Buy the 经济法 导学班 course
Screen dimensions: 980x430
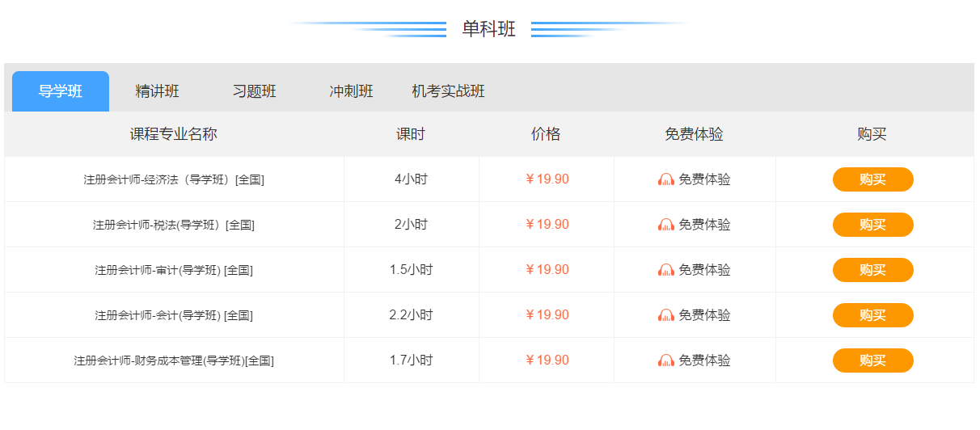pos(873,179)
